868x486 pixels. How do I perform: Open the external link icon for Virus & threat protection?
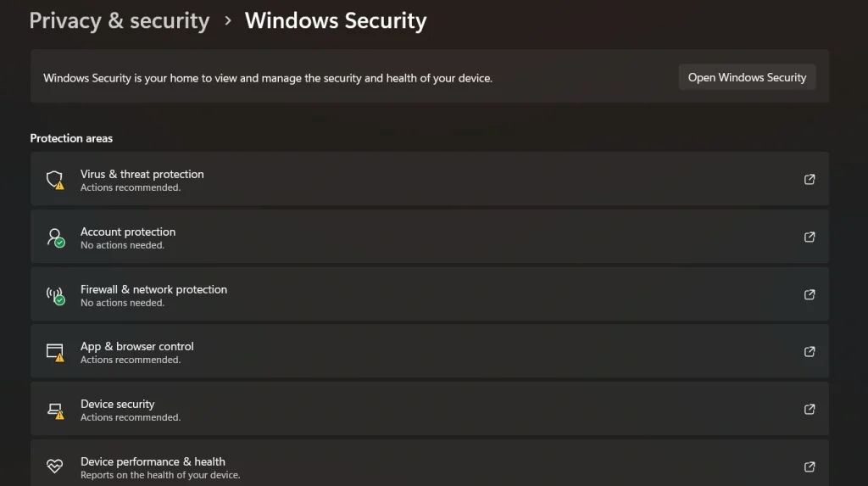pyautogui.click(x=810, y=179)
